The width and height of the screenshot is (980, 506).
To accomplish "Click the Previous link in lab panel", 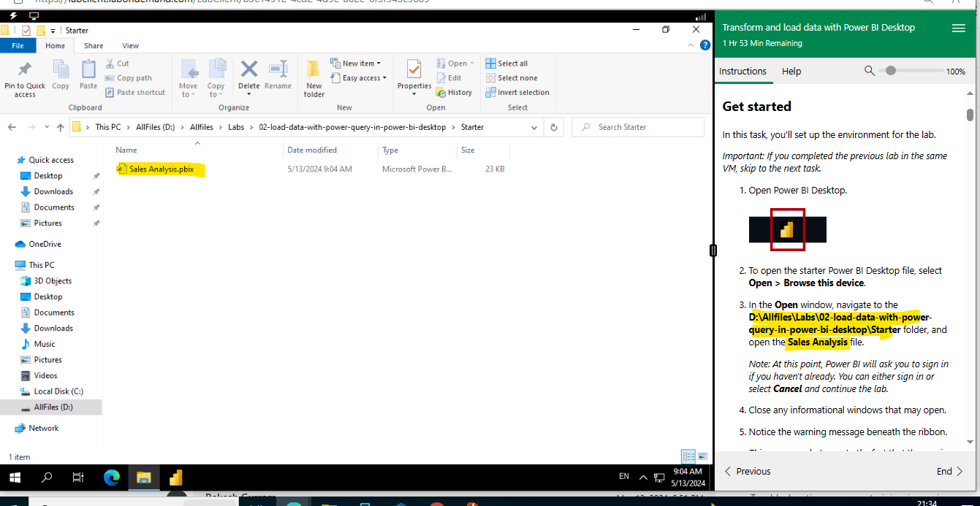I will pos(748,472).
